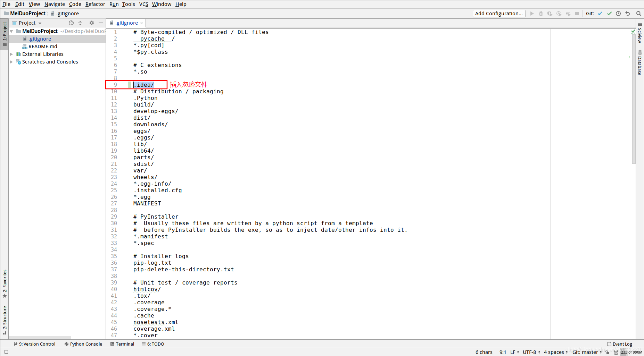Click tool window quick access icon bottom-left
Image resolution: width=644 pixels, height=356 pixels.
tap(6, 352)
